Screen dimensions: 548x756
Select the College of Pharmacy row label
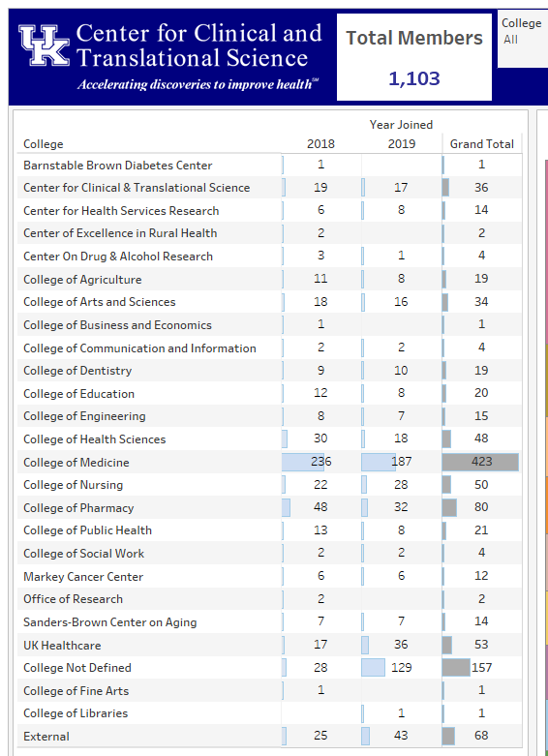coord(78,507)
